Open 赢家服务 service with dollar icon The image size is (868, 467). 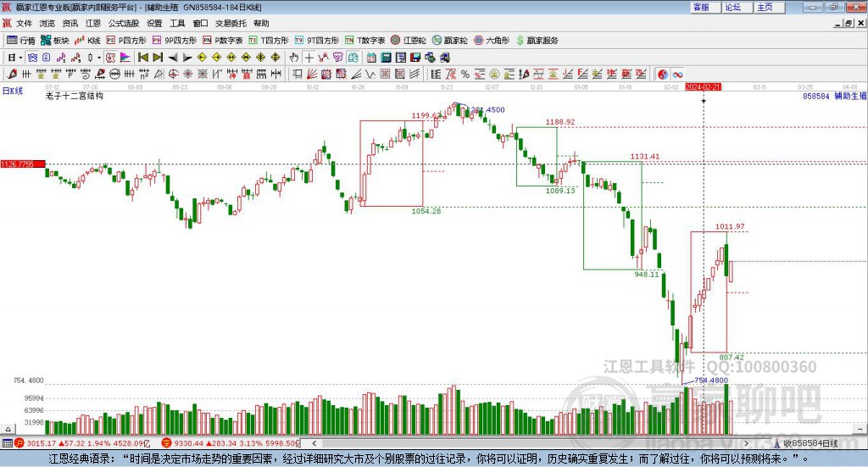[537, 41]
